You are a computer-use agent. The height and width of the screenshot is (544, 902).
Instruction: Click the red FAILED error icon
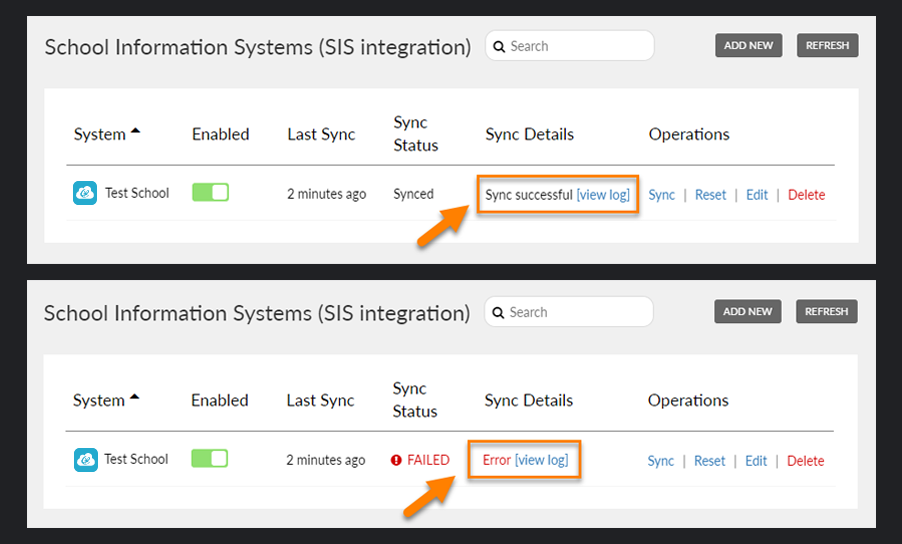(396, 460)
